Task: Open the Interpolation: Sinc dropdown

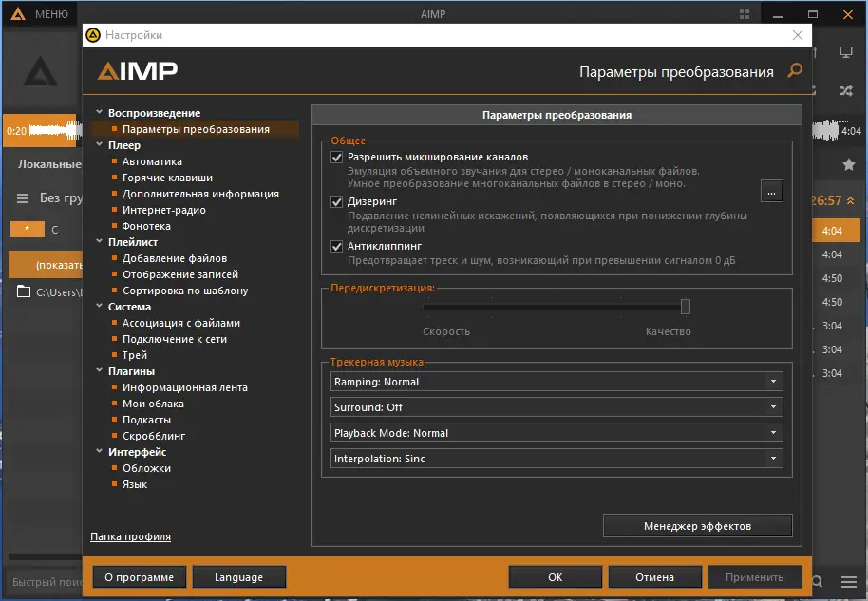Action: pyautogui.click(x=557, y=459)
